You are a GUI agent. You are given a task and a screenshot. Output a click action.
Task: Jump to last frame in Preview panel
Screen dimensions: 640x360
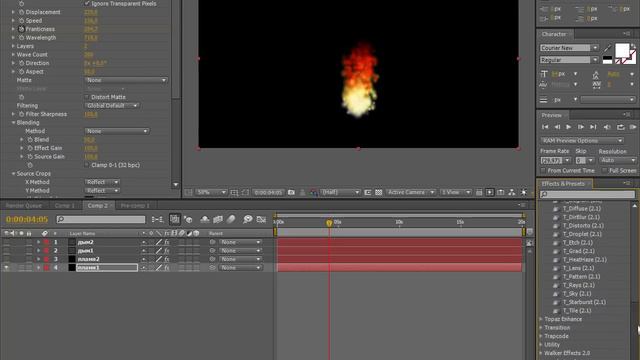click(x=593, y=127)
